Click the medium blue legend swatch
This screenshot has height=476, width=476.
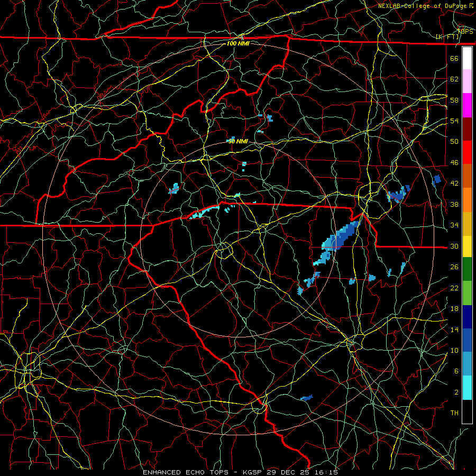(x=467, y=340)
